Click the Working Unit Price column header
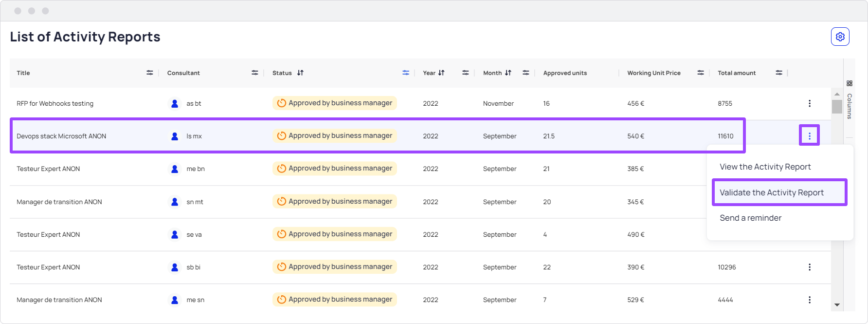 654,73
